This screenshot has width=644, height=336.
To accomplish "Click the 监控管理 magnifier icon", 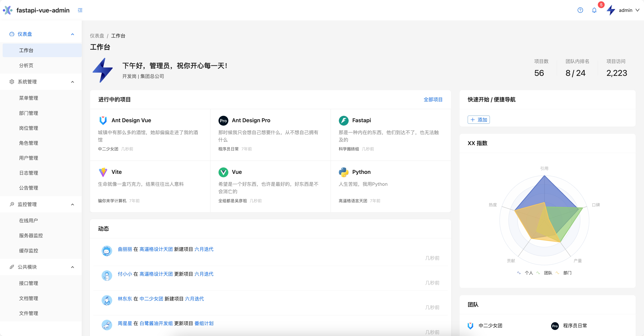I will click(x=12, y=204).
